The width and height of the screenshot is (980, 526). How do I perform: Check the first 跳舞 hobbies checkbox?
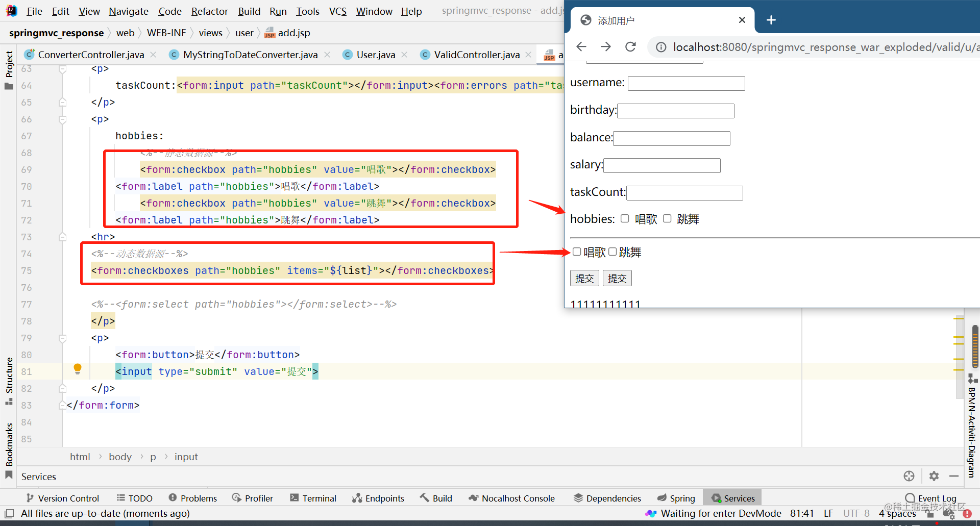point(667,219)
